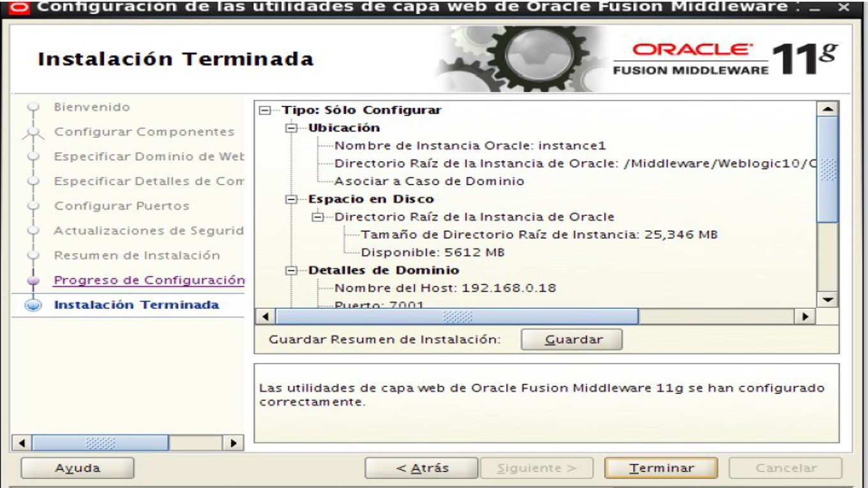Select 'Asociar a Caso de Dominio' row

coord(429,182)
